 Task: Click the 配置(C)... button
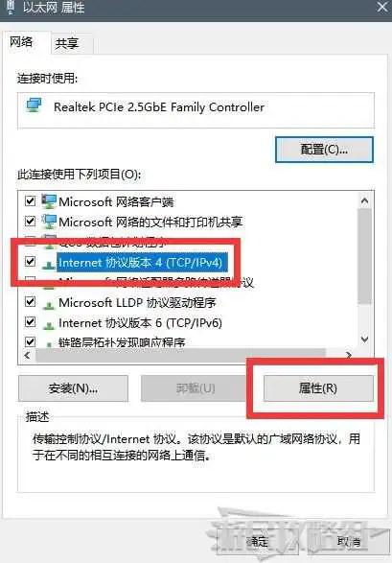point(324,150)
